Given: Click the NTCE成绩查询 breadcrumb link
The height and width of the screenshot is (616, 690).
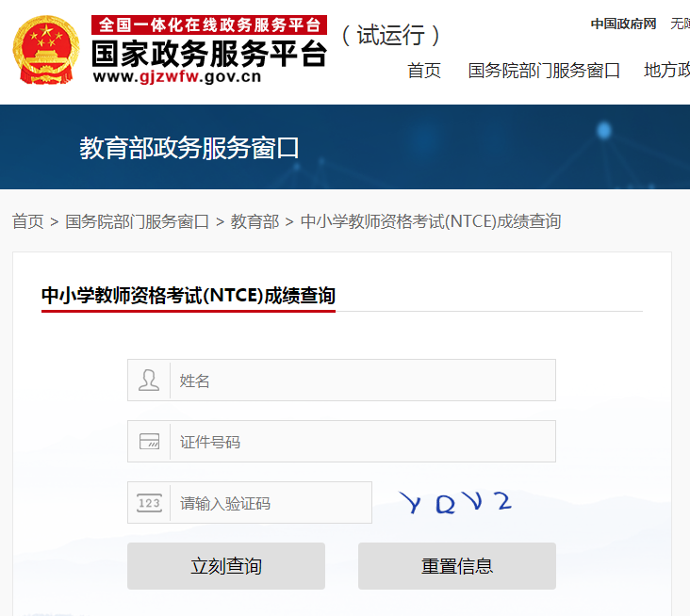Looking at the screenshot, I should pyautogui.click(x=431, y=221).
